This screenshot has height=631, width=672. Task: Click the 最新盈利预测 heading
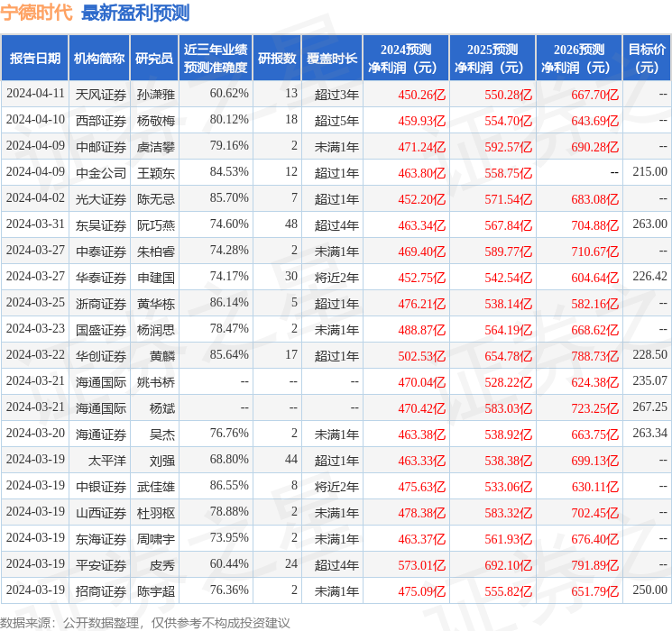[x=135, y=13]
